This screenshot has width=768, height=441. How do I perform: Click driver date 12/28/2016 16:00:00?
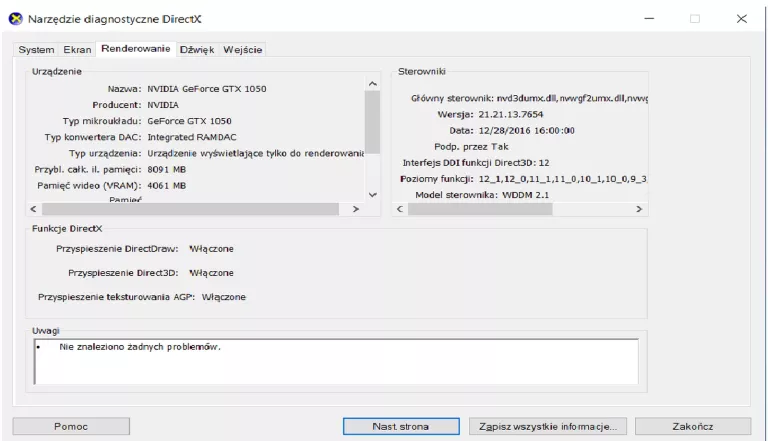[527, 130]
